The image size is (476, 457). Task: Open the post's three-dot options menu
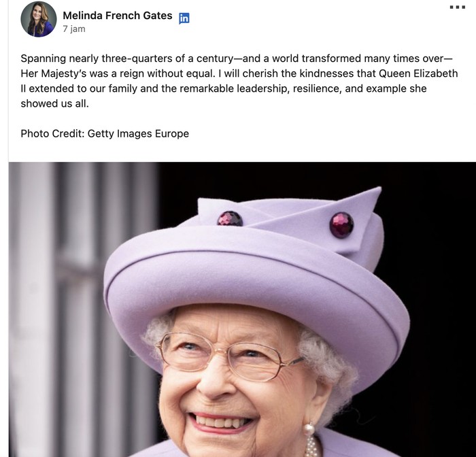(458, 7)
